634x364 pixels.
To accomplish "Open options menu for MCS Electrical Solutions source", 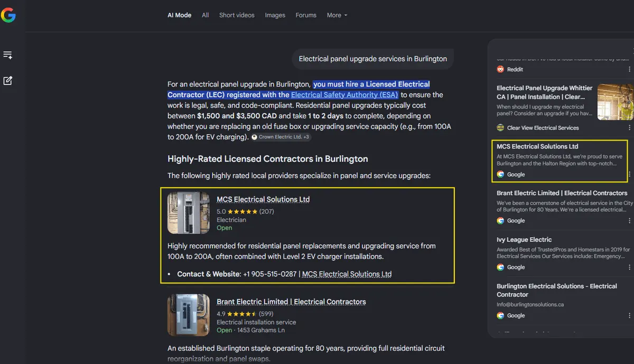I will [x=629, y=174].
